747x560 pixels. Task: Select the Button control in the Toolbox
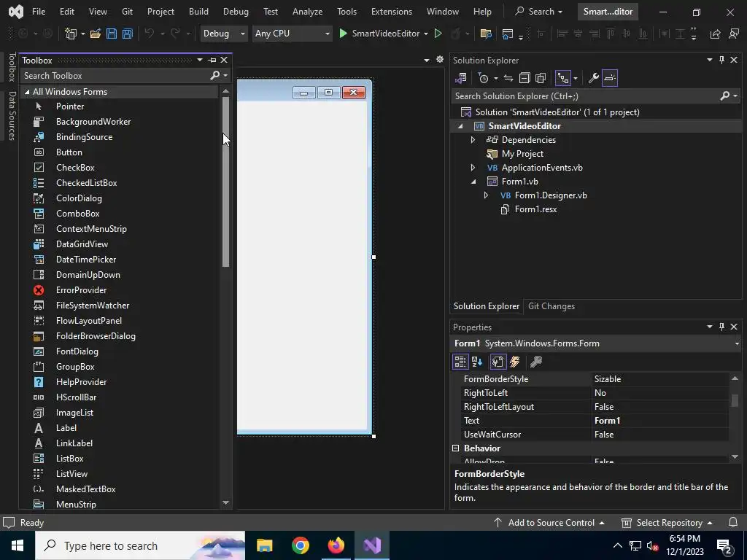pyautogui.click(x=69, y=152)
